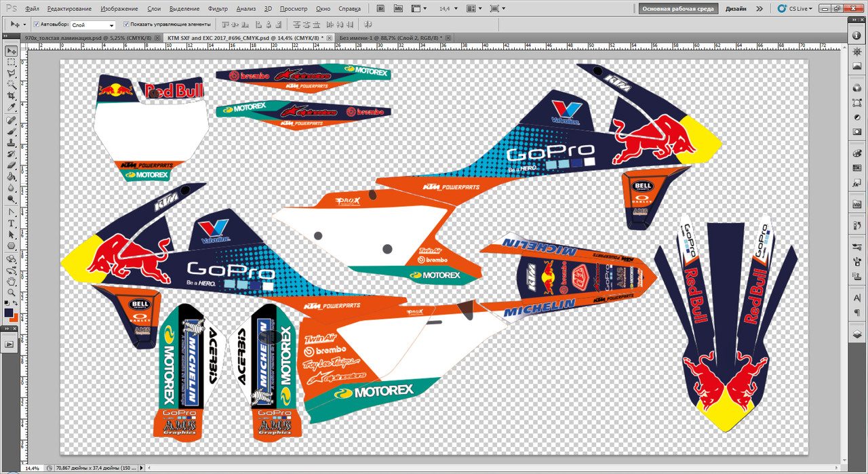Select the Blur tool
Image resolution: width=868 pixels, height=474 pixels.
tap(12, 188)
